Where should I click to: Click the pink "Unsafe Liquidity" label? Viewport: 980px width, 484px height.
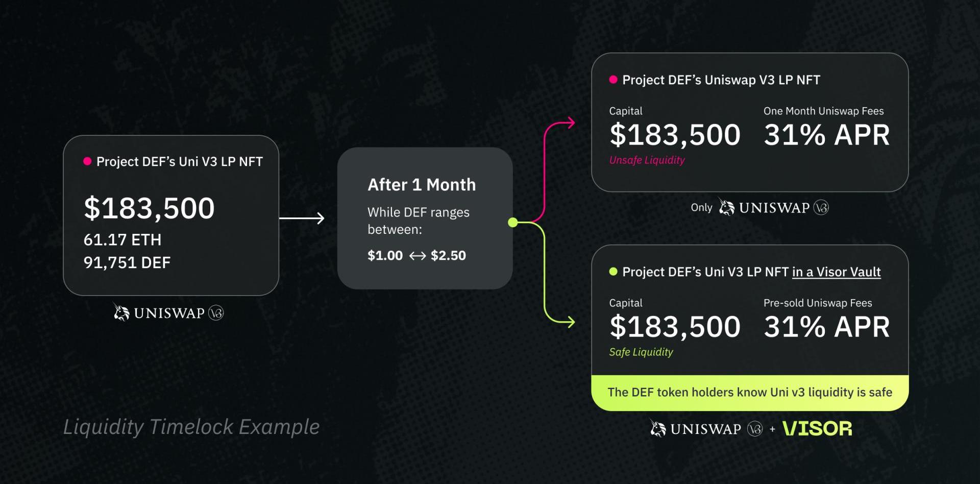[647, 160]
